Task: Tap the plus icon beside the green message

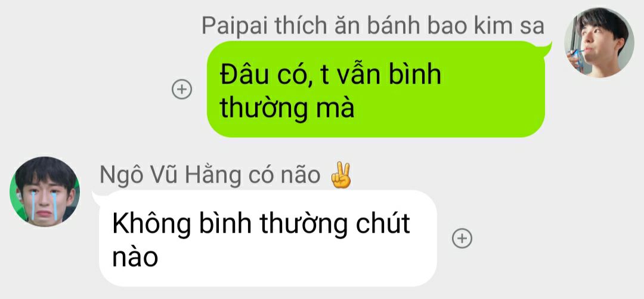Action: [x=181, y=90]
